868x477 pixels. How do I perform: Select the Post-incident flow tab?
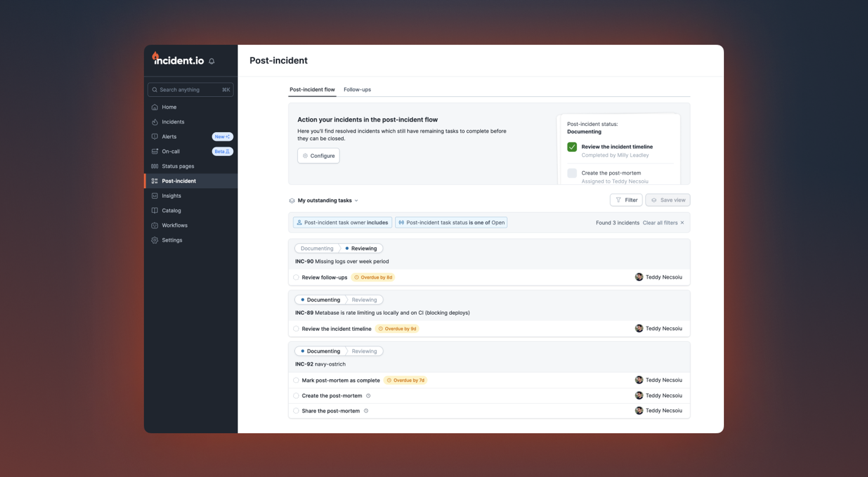[312, 90]
